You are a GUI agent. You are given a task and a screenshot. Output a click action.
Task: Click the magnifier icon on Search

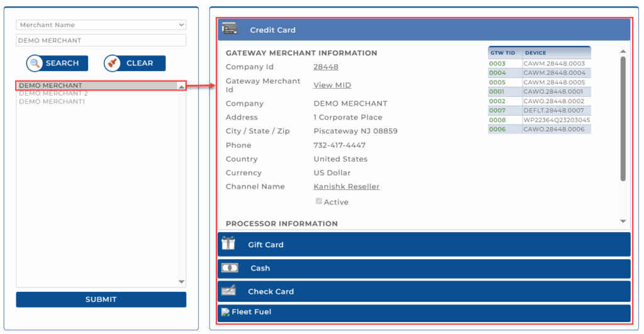35,63
